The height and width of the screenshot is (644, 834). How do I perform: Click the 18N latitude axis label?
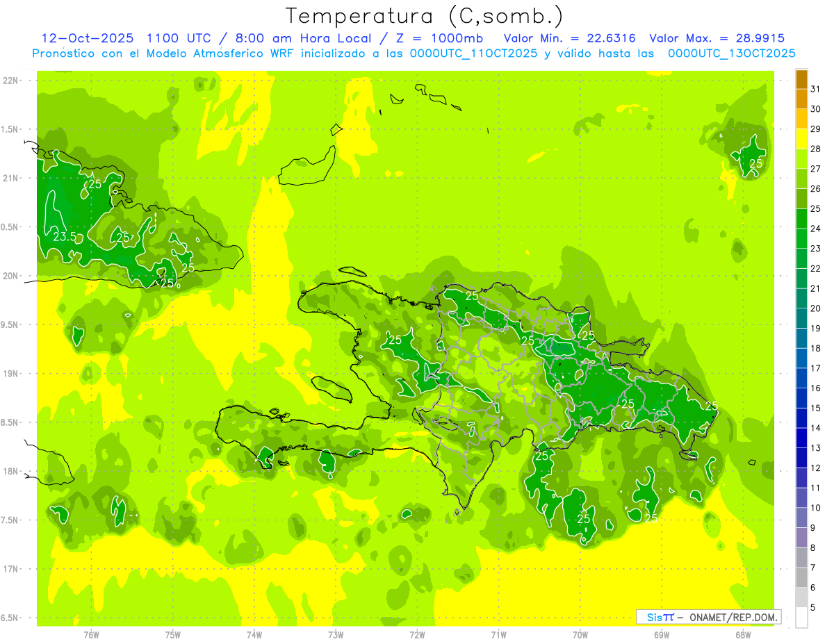click(x=10, y=471)
